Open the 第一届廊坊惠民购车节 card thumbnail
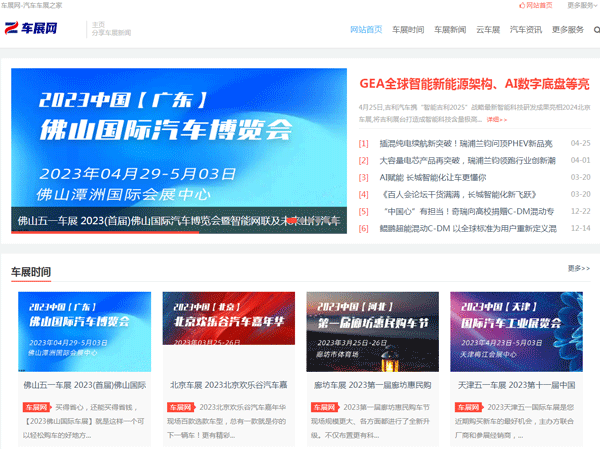Image resolution: width=600 pixels, height=449 pixels. coord(373,331)
